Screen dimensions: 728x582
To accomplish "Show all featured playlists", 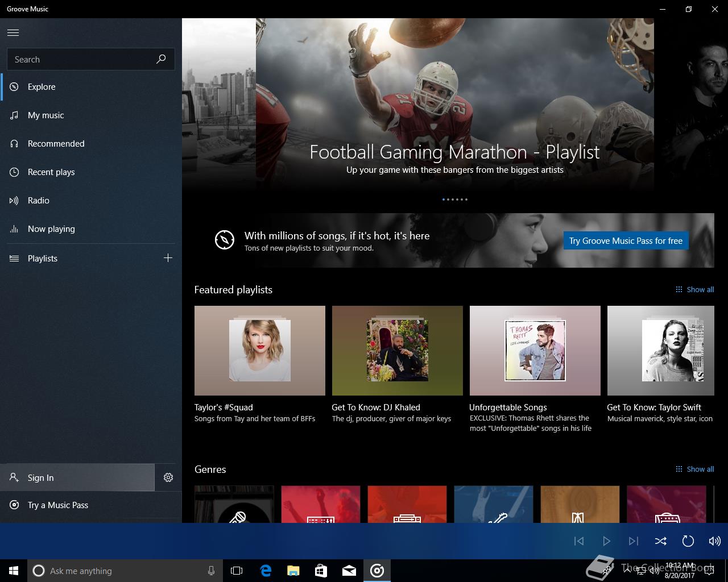I will tap(694, 289).
